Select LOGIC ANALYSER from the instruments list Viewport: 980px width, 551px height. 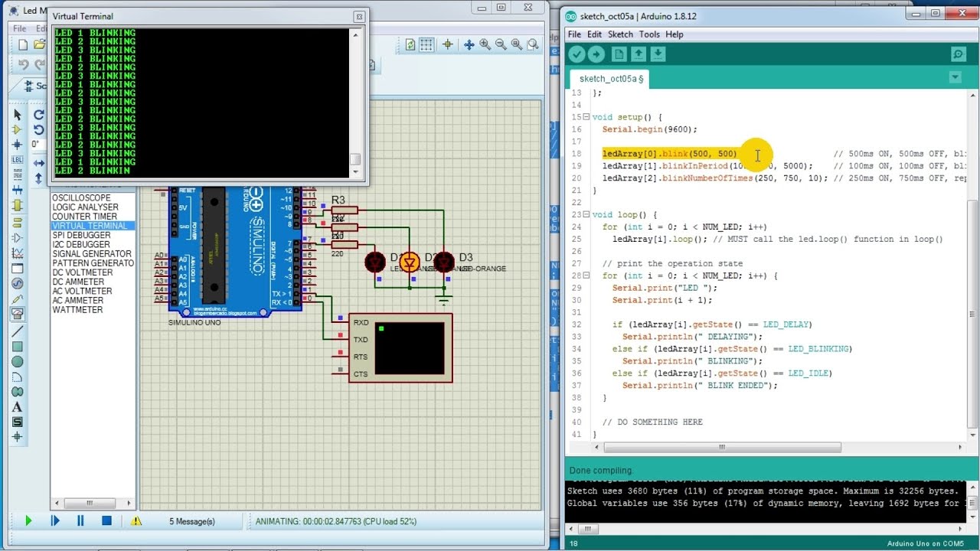pyautogui.click(x=85, y=207)
